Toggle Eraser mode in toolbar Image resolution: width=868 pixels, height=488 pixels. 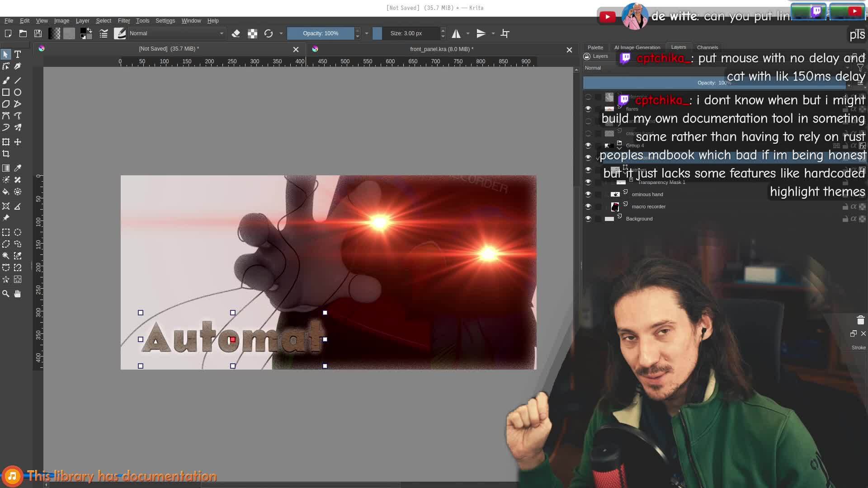(236, 33)
